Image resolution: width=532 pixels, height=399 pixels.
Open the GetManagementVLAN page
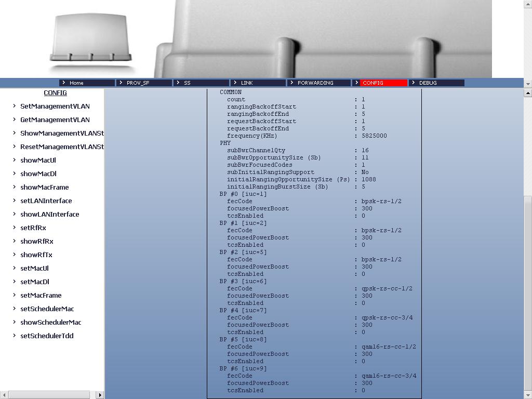coord(55,120)
